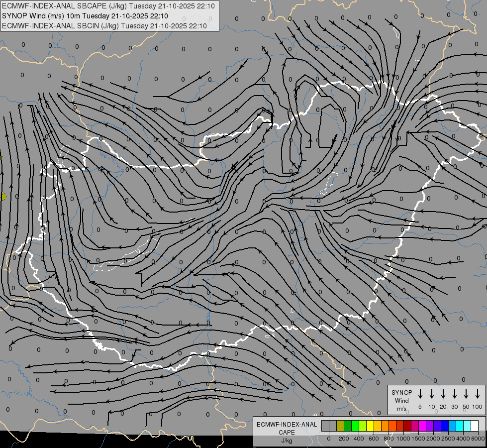
Task: Click the '100' wind speed legend label
Action: [x=478, y=407]
